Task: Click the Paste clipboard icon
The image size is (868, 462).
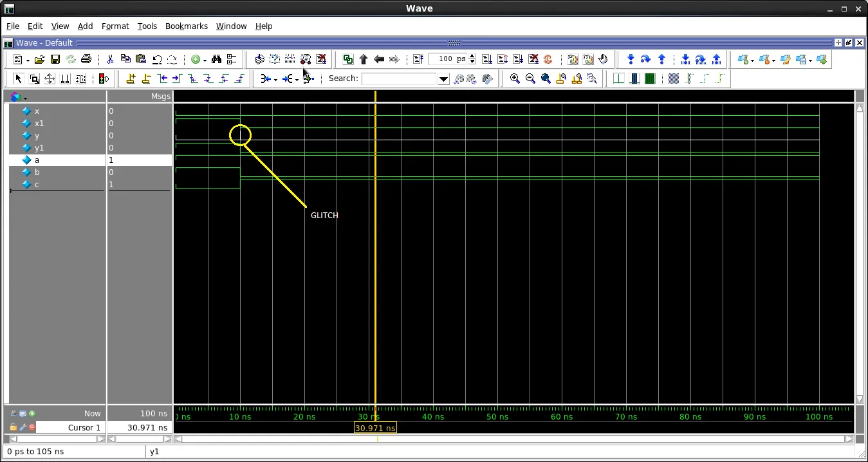Action: click(x=141, y=59)
